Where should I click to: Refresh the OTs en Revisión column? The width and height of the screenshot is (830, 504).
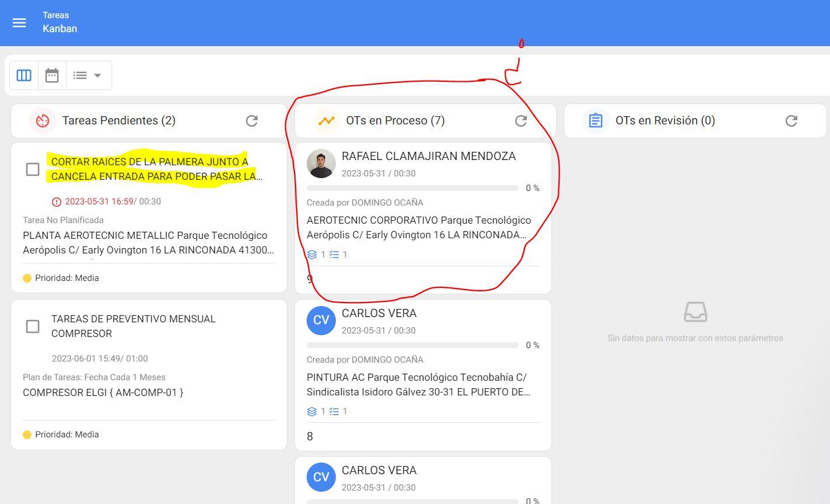pos(791,121)
